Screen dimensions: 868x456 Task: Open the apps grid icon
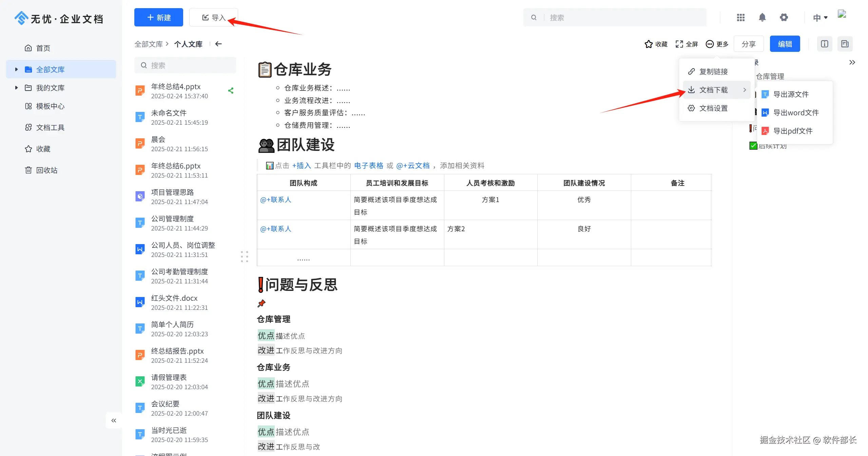pyautogui.click(x=740, y=17)
